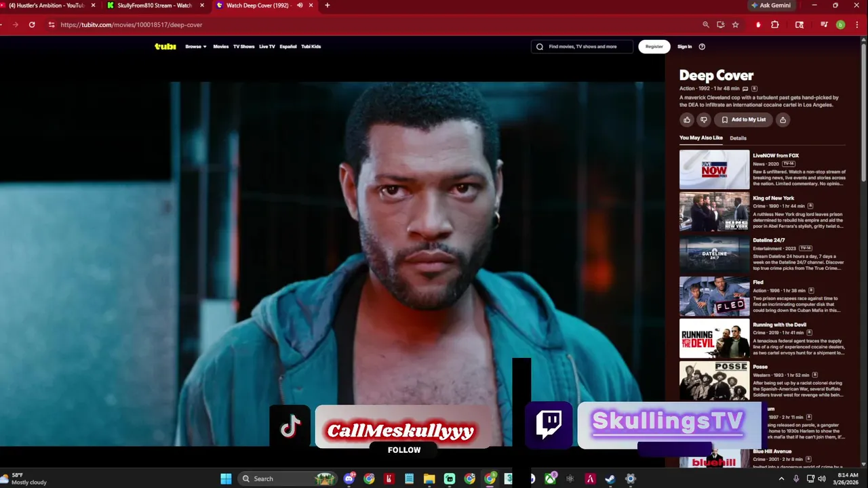Click the King of New York title
The height and width of the screenshot is (488, 868).
773,198
